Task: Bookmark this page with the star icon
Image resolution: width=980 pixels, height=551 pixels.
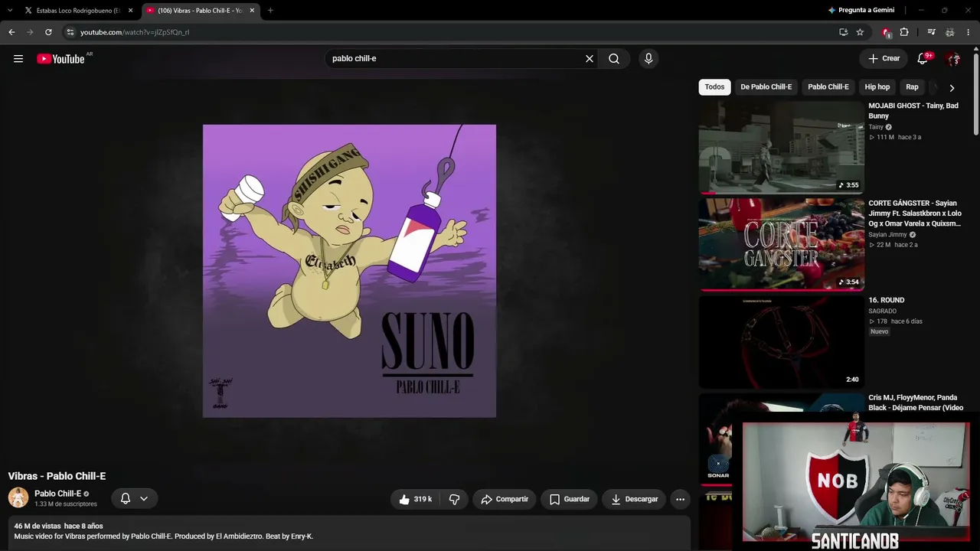Action: (860, 32)
